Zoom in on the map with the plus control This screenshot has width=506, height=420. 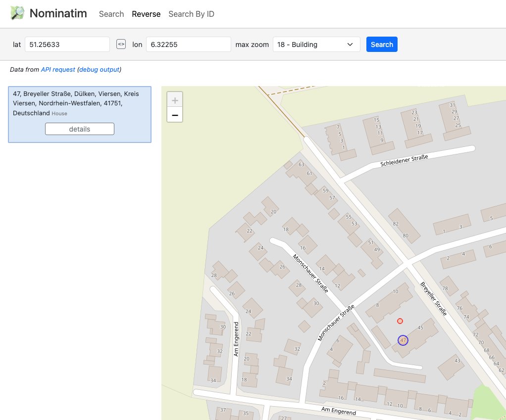174,99
